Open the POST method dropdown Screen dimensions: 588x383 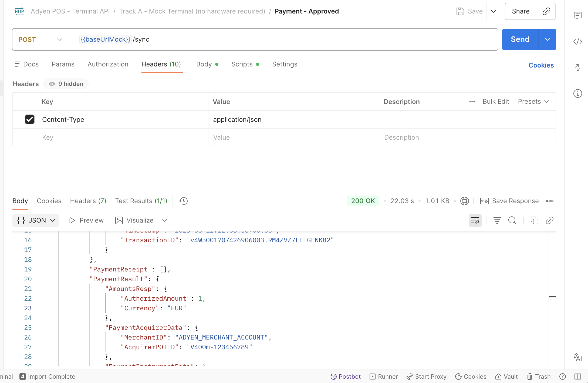pyautogui.click(x=40, y=39)
